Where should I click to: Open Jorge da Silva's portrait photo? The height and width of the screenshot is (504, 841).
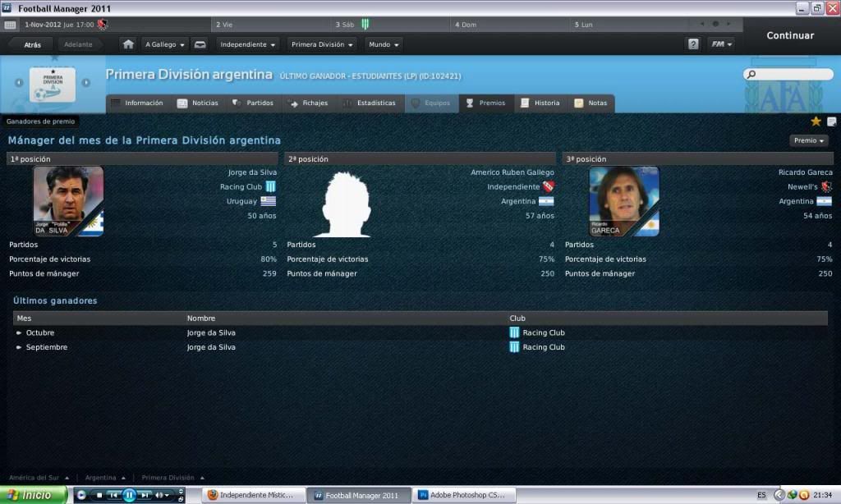coord(69,201)
